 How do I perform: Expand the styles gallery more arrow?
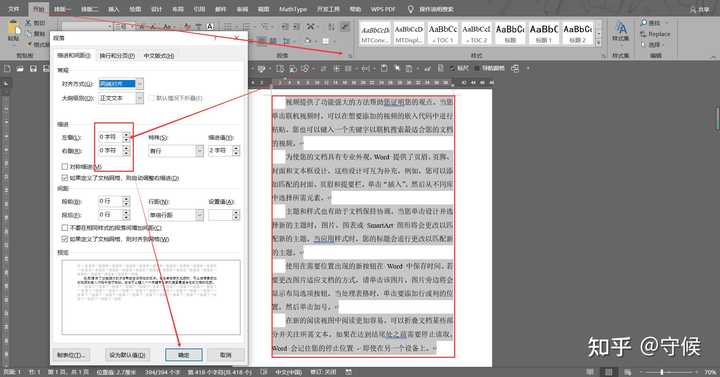click(598, 43)
